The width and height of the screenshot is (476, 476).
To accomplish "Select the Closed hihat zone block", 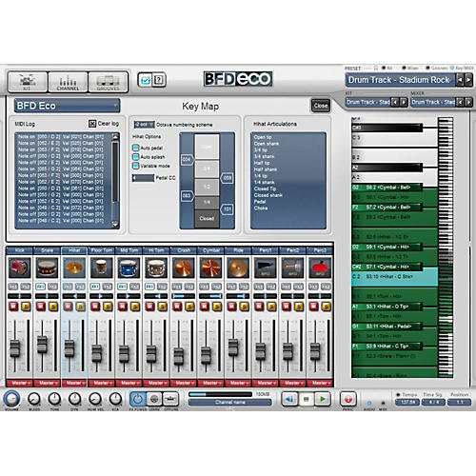I will (x=207, y=218).
